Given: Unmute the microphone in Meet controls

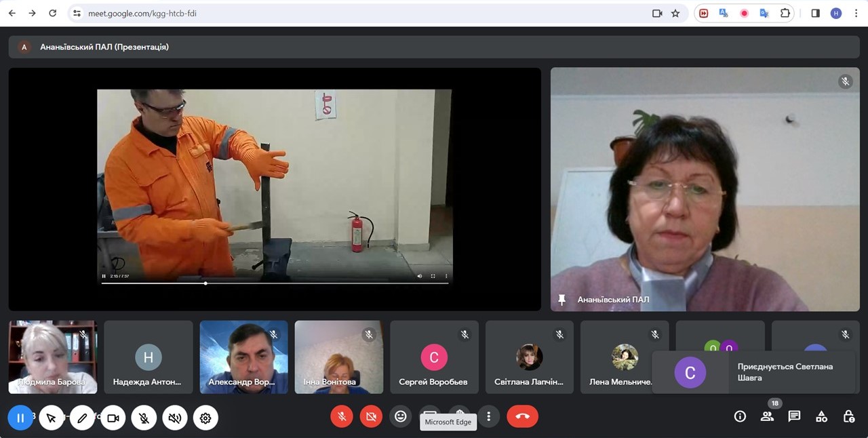Looking at the screenshot, I should 342,416.
